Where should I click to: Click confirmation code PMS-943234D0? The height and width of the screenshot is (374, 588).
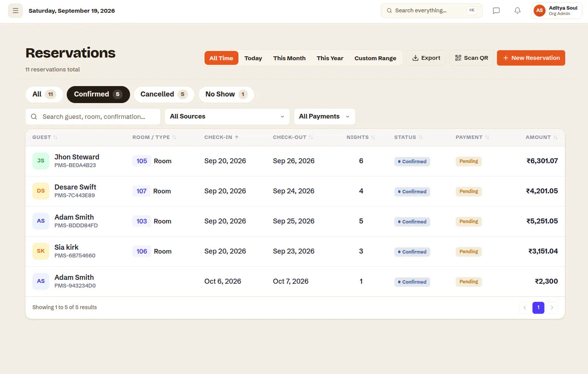click(75, 286)
